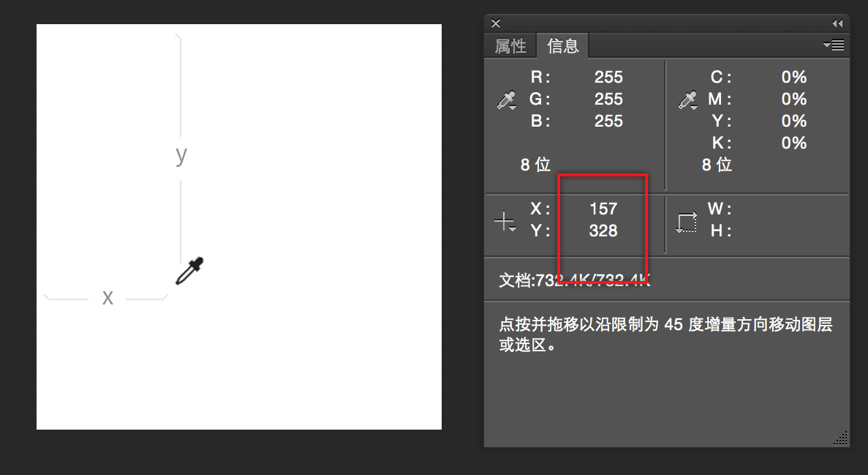The height and width of the screenshot is (475, 868).
Task: Click the R value 255
Action: tap(608, 77)
